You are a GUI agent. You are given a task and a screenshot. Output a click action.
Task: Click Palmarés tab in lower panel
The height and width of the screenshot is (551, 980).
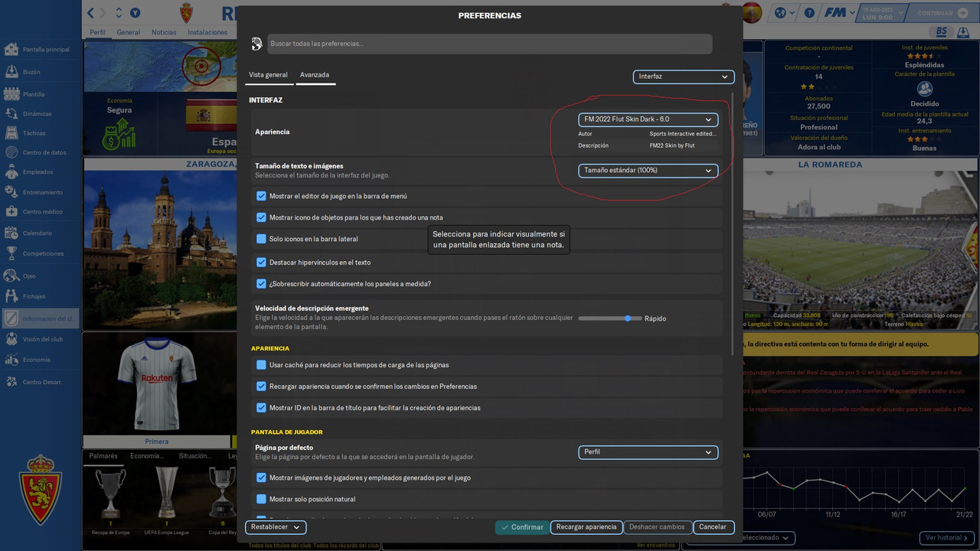click(103, 456)
